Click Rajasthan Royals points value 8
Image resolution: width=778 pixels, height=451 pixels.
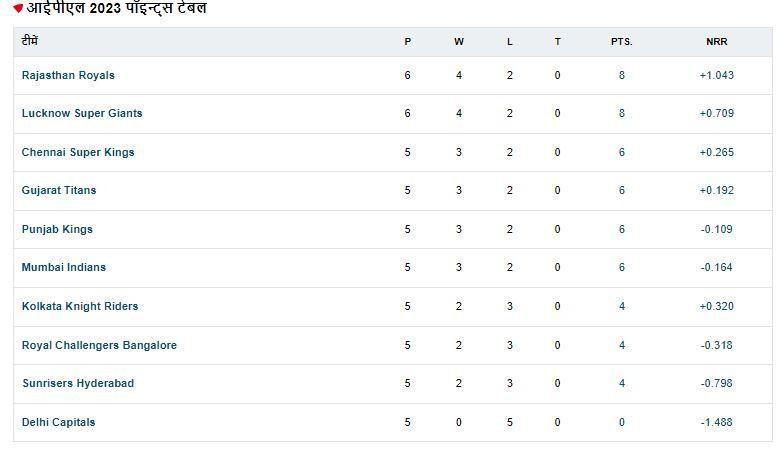(x=621, y=75)
